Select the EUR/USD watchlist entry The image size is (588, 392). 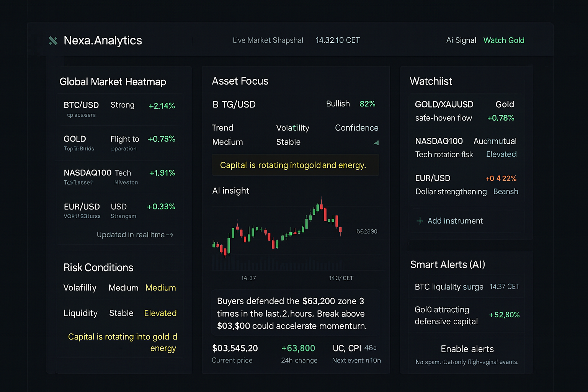465,185
